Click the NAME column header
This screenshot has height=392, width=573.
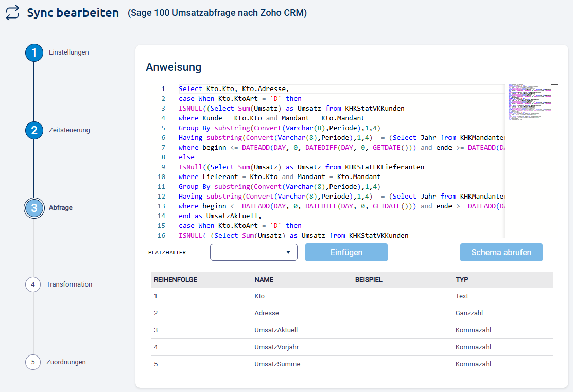point(264,280)
